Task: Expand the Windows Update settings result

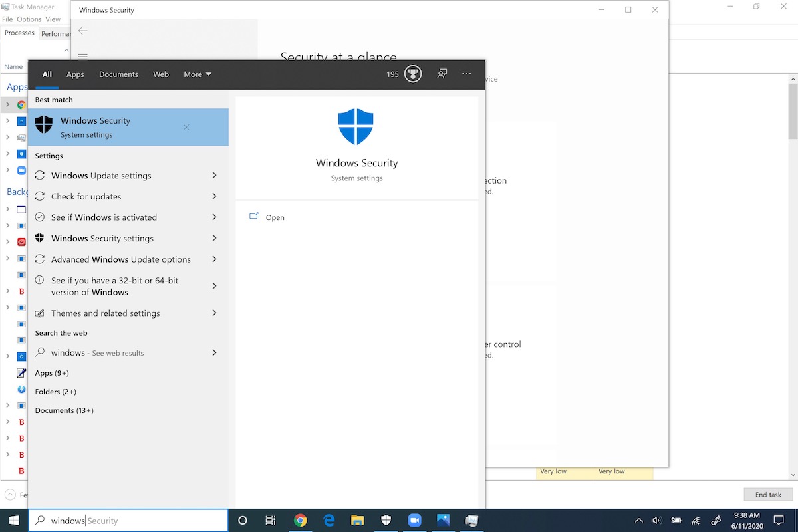Action: [213, 175]
